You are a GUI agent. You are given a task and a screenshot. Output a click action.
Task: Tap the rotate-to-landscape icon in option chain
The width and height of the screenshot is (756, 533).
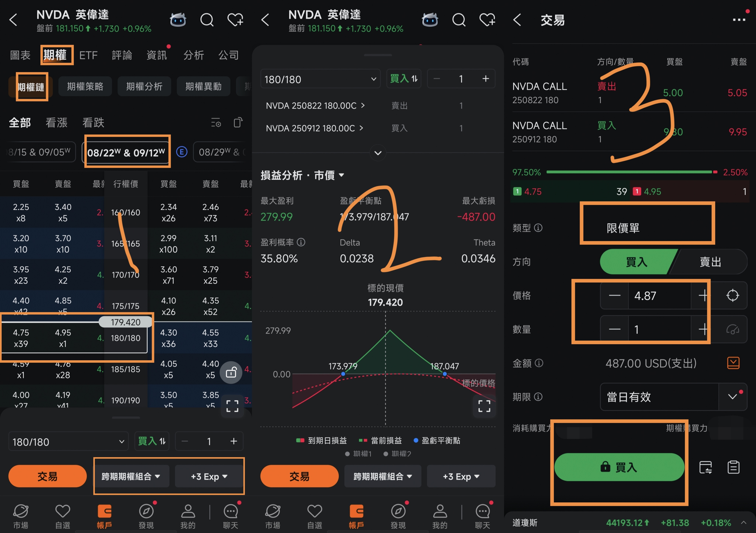click(x=238, y=123)
